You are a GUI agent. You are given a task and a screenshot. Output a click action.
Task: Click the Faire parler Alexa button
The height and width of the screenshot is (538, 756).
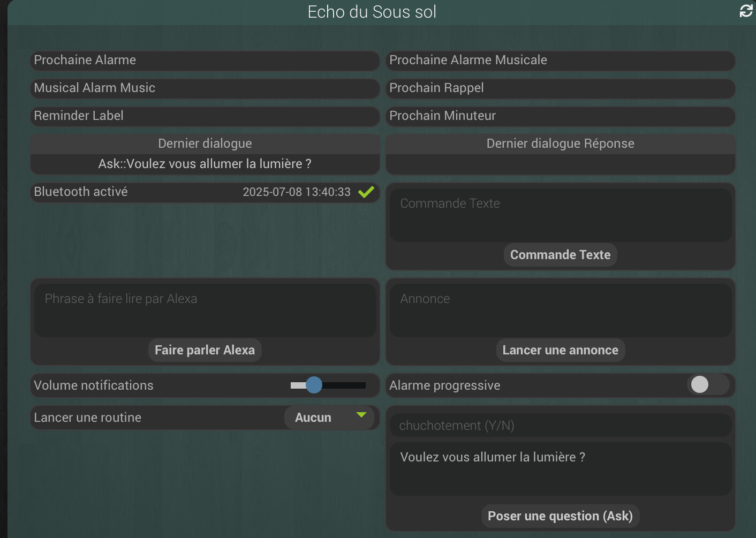click(x=205, y=350)
